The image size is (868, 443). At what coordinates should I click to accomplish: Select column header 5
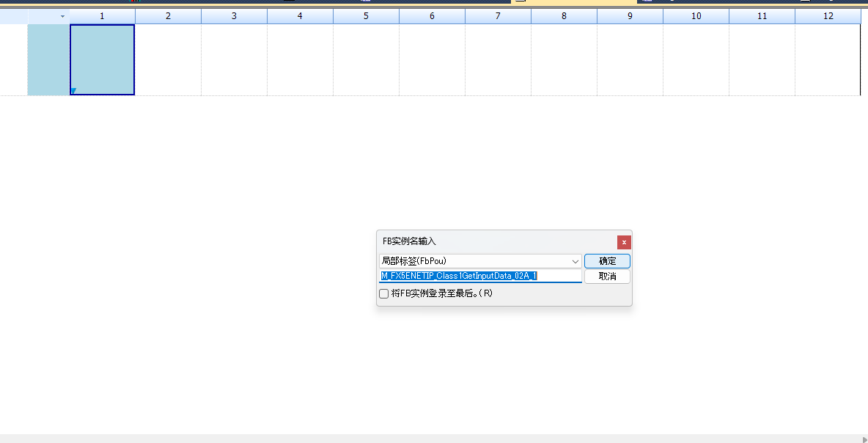[366, 16]
